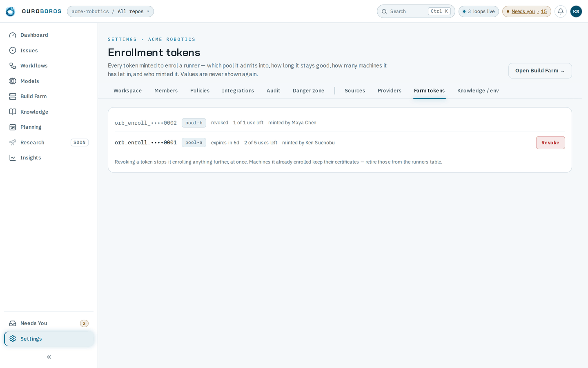Click the pool-b tag

[194, 123]
